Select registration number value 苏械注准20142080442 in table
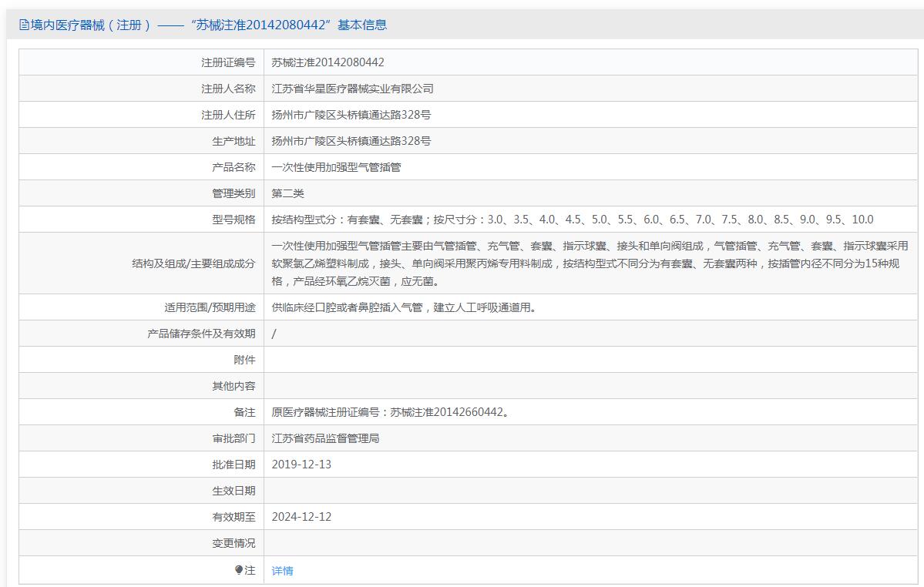 click(x=328, y=62)
